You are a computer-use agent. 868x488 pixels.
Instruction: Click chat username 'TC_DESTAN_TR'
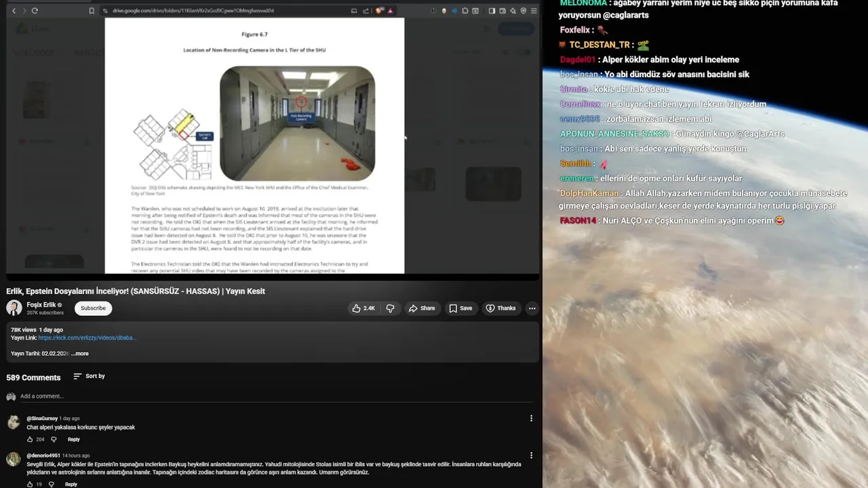pos(599,45)
